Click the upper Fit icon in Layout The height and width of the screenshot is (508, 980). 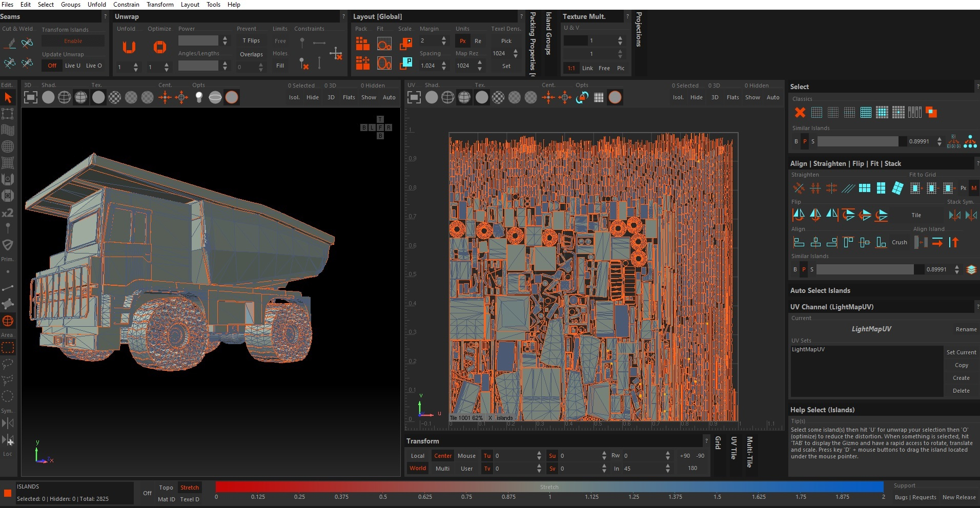coord(384,44)
